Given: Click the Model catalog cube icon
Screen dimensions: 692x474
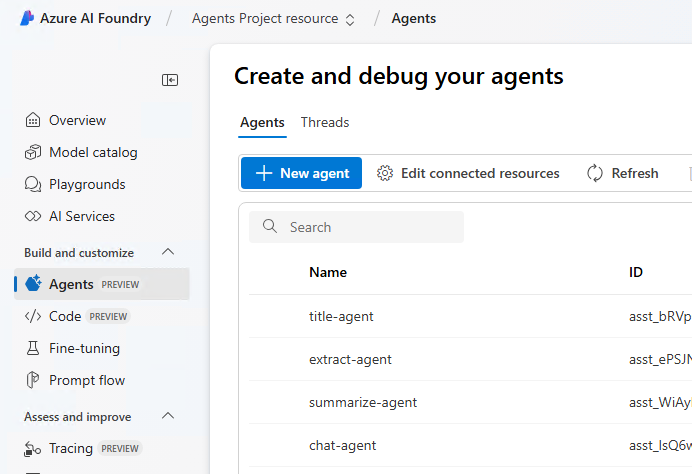Looking at the screenshot, I should click(x=33, y=152).
